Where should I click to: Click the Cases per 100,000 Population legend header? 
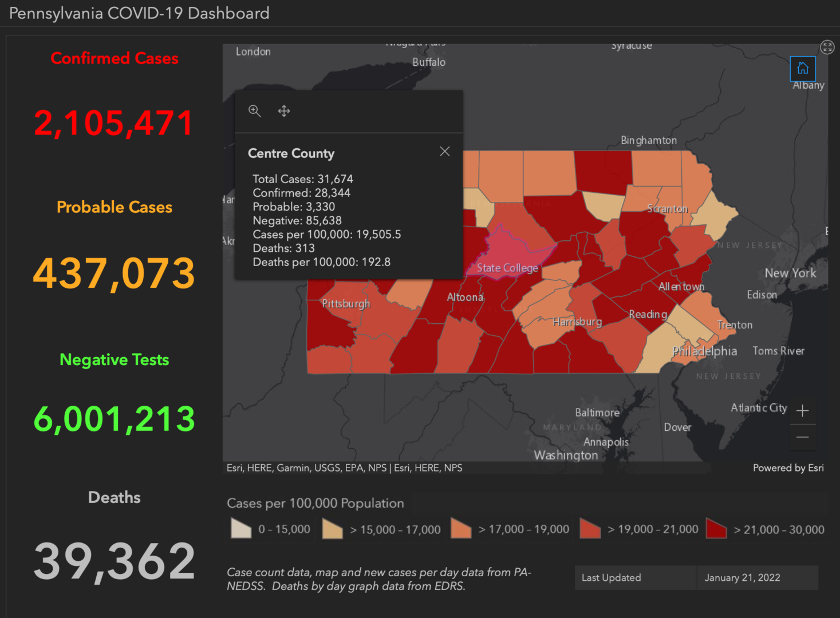click(316, 503)
